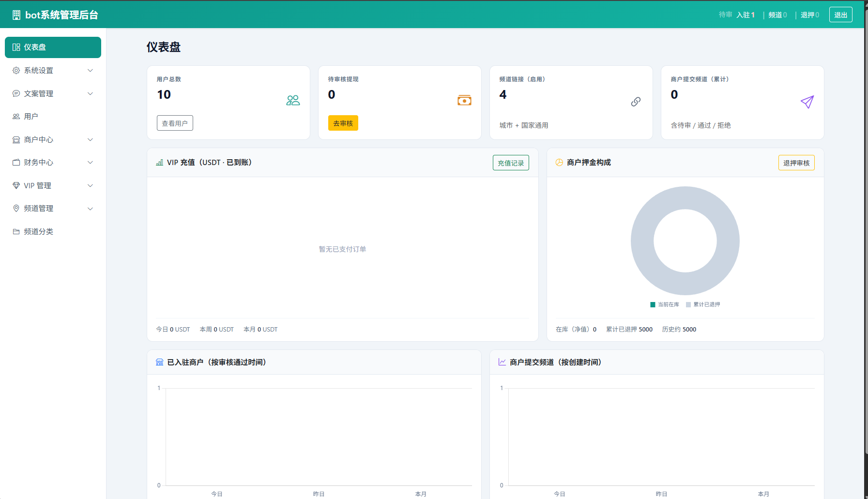This screenshot has width=868, height=499.
Task: Click the 查看用户 button
Action: (x=175, y=123)
